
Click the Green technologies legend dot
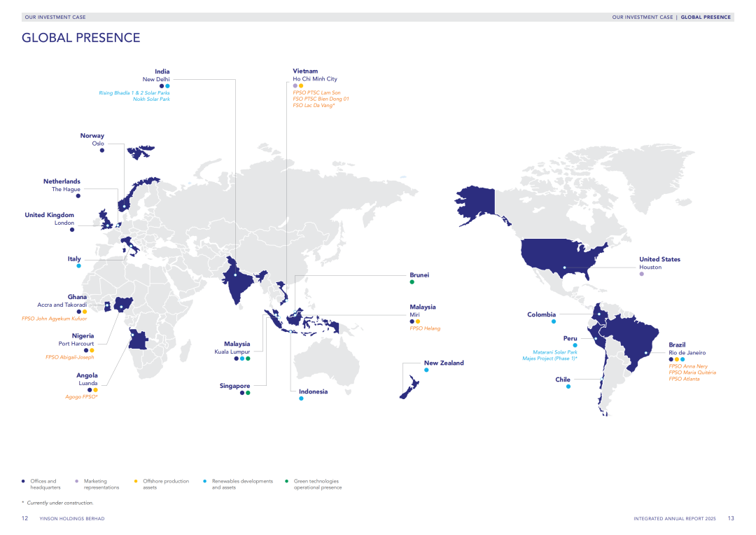287,481
